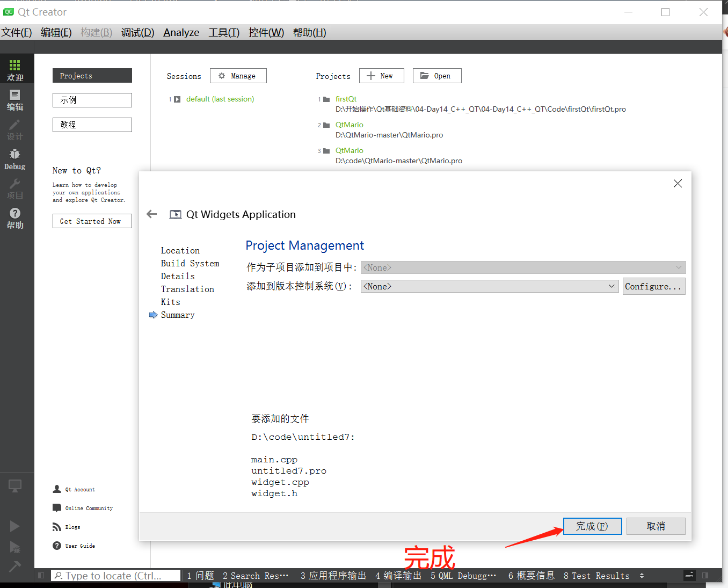Select Projects tab in welcome sidebar
This screenshot has width=728, height=588.
(92, 76)
